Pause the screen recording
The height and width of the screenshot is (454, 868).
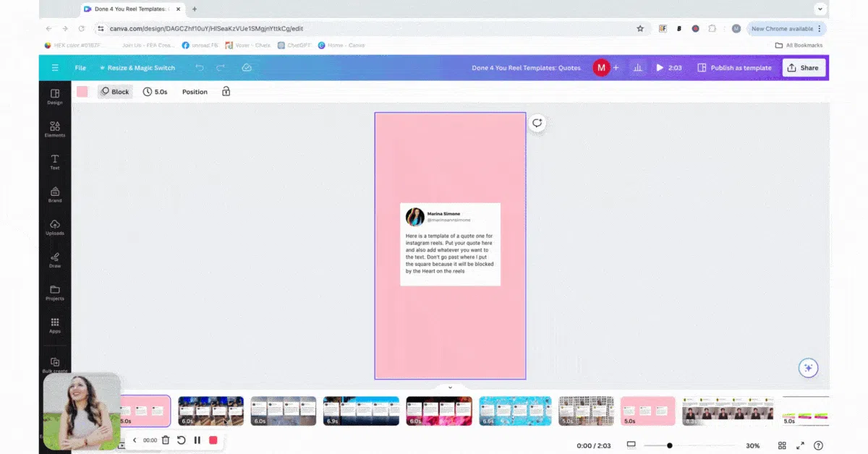pyautogui.click(x=197, y=440)
